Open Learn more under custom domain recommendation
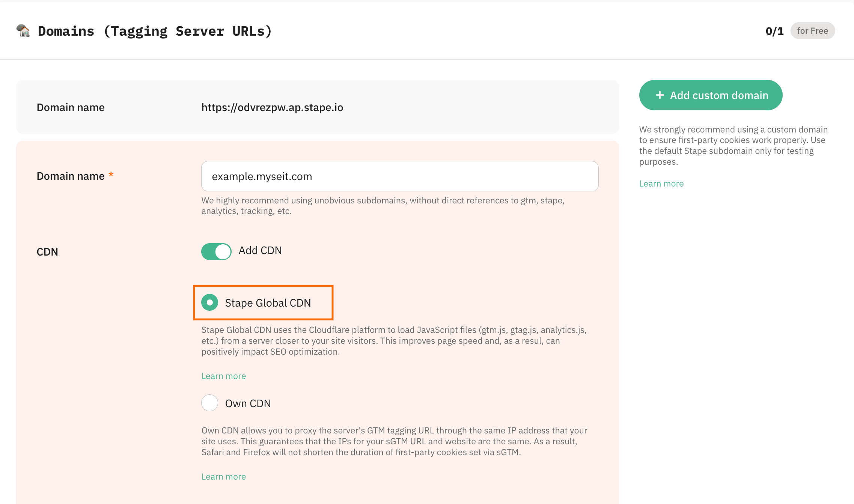The height and width of the screenshot is (504, 854). (661, 184)
